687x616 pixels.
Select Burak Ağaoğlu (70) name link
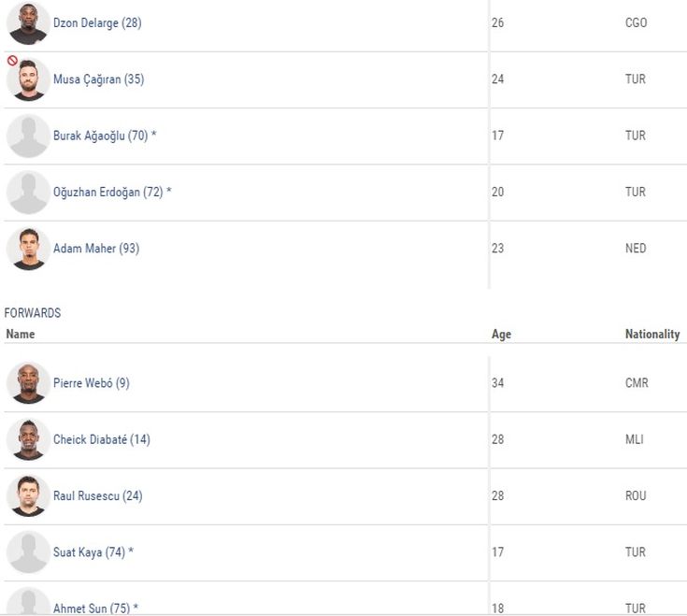(x=101, y=136)
